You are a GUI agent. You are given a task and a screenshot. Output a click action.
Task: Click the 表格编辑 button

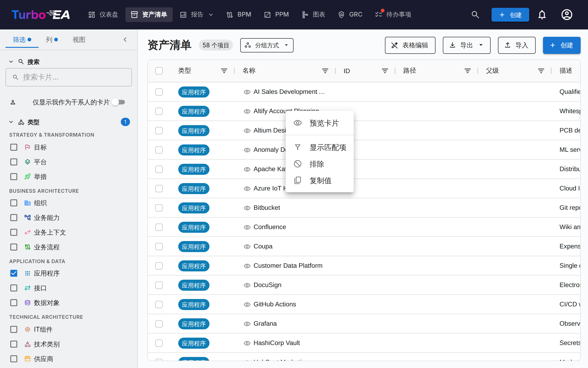click(410, 45)
